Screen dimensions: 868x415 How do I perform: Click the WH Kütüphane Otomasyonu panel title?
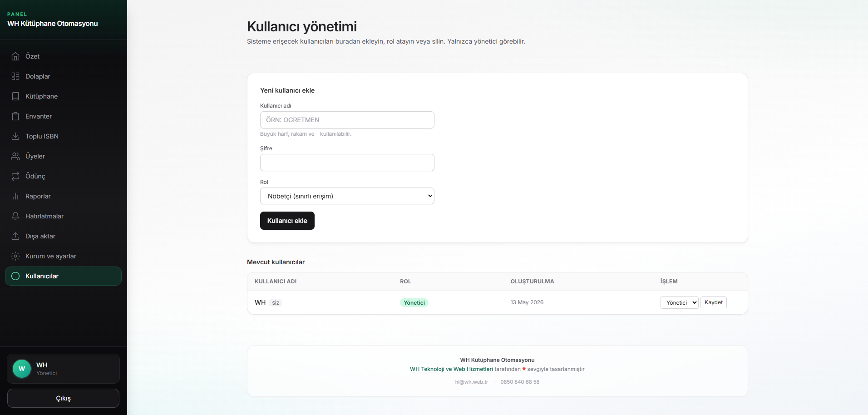tap(53, 24)
